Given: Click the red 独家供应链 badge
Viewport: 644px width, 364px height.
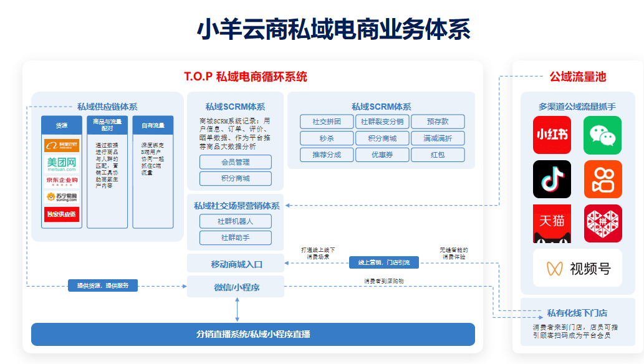Looking at the screenshot, I should pyautogui.click(x=62, y=214).
